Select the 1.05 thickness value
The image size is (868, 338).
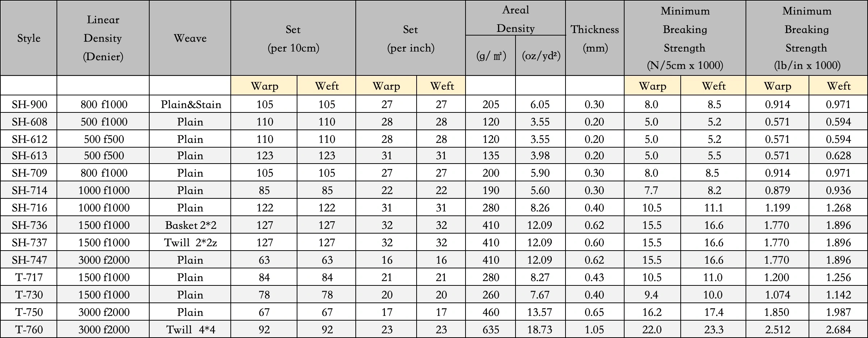595,329
